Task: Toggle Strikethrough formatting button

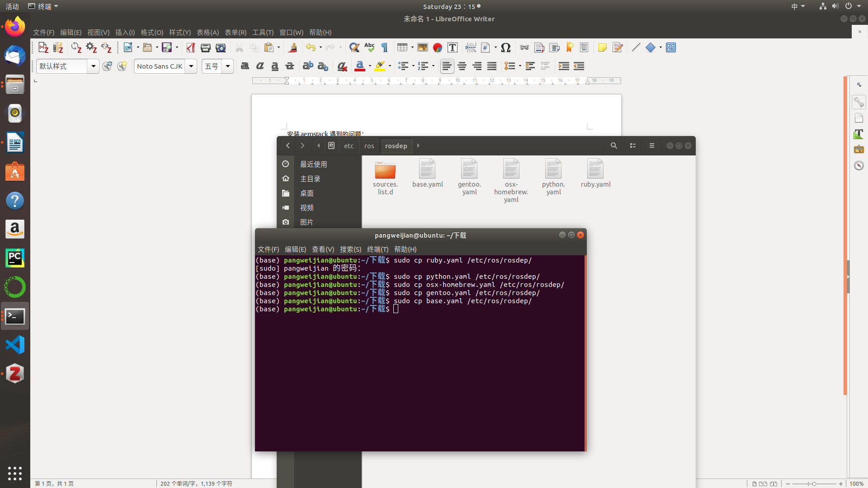Action: click(x=290, y=66)
